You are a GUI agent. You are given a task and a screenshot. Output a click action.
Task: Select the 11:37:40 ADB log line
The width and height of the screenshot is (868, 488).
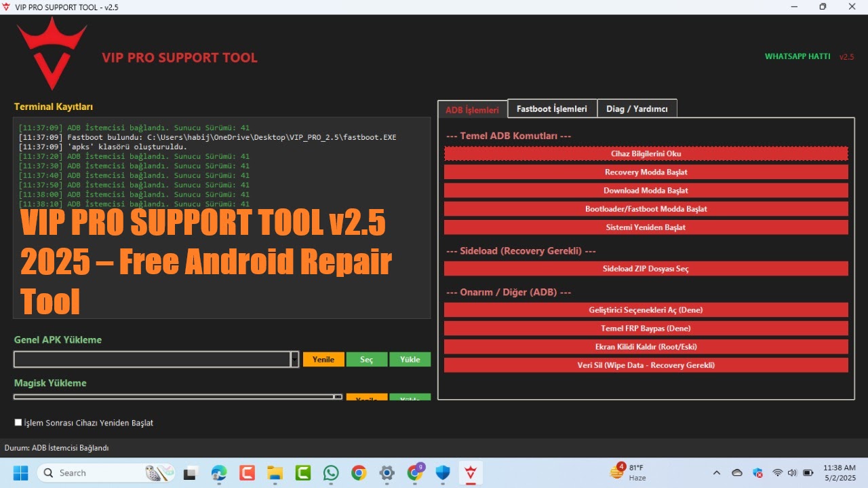coord(134,175)
